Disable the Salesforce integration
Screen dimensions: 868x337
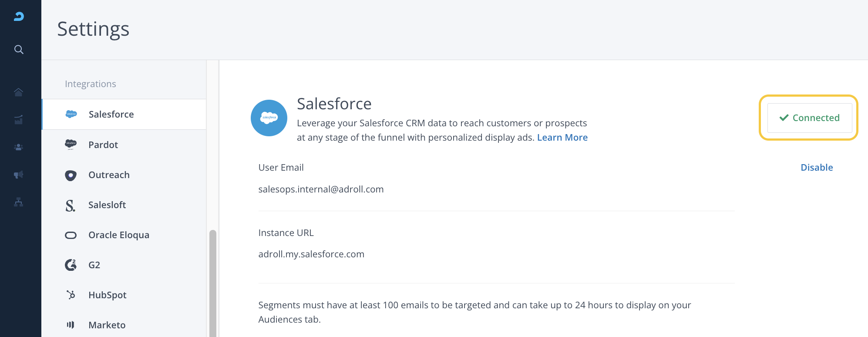(x=817, y=168)
